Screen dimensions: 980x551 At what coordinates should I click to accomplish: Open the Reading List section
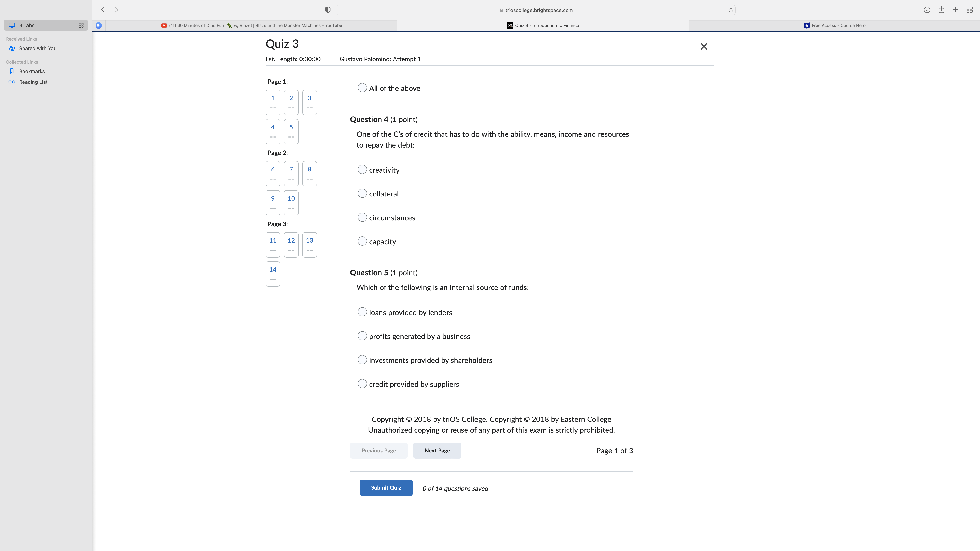point(33,82)
